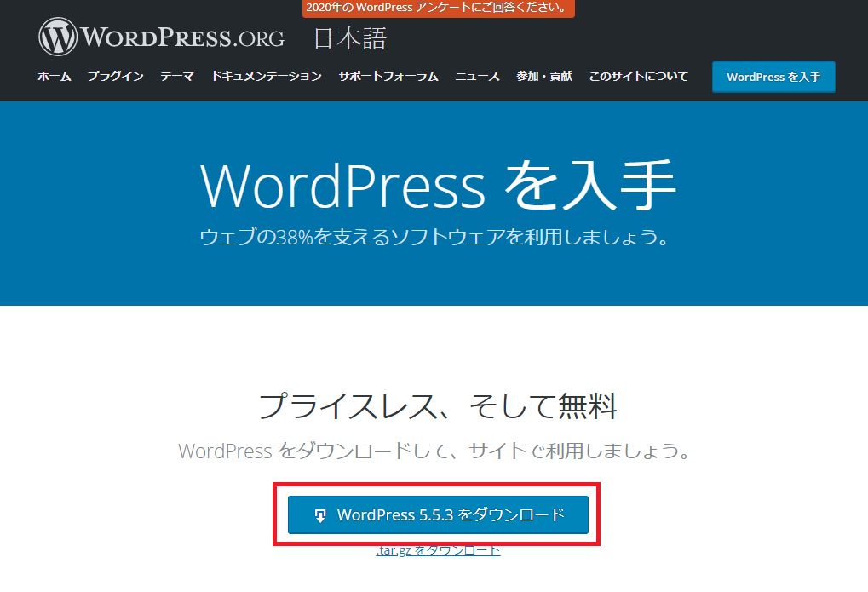Download WordPress 5.5.3 via the blue button

click(438, 515)
